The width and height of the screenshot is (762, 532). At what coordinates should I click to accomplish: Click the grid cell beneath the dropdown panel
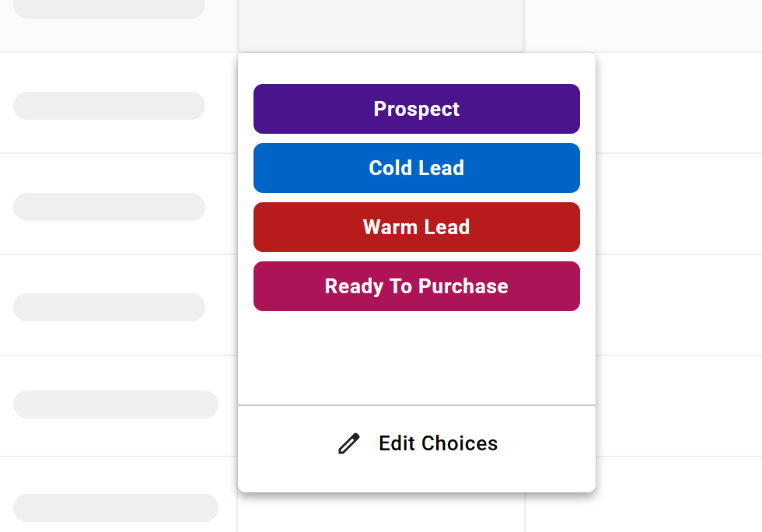point(380,513)
